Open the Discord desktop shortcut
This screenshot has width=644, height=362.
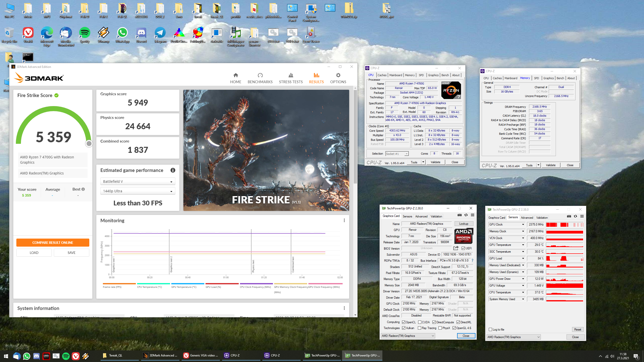click(141, 35)
